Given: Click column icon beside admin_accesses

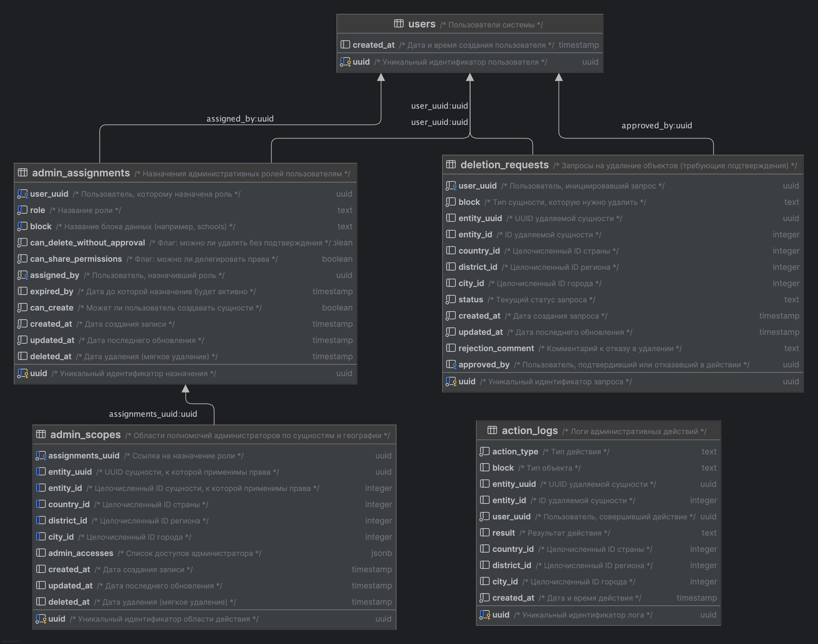Looking at the screenshot, I should (41, 553).
